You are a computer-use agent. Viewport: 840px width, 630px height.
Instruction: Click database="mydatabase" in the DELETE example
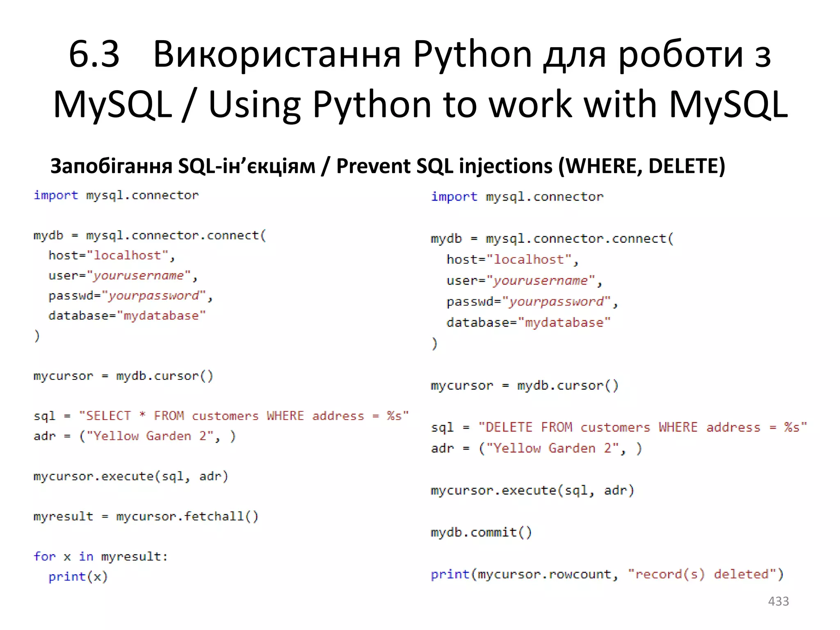[529, 323]
